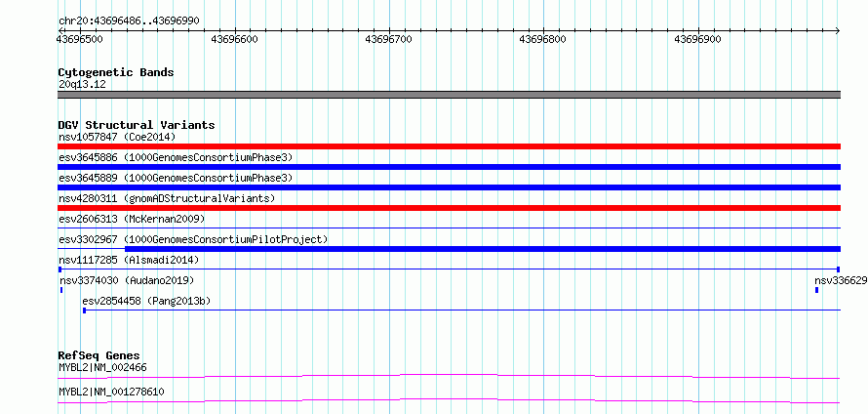Open the cut-off nsv336629 label at right
The width and height of the screenshot is (868, 414).
click(x=841, y=280)
